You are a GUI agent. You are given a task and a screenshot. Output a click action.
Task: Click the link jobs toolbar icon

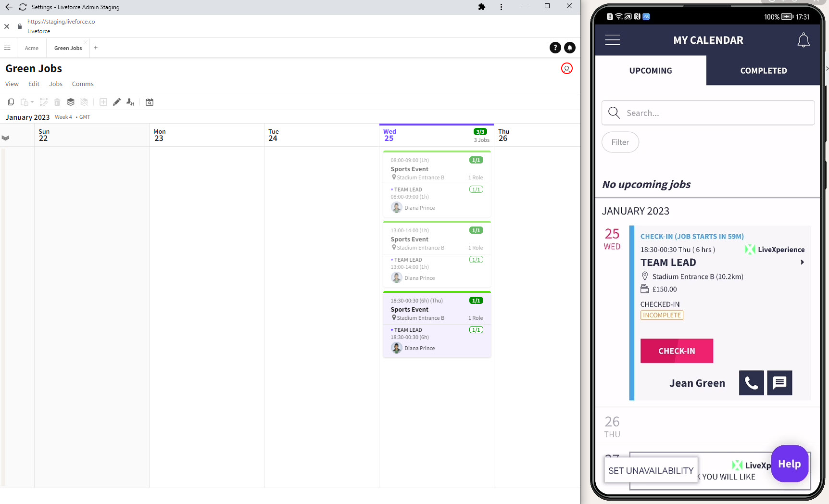(x=44, y=102)
